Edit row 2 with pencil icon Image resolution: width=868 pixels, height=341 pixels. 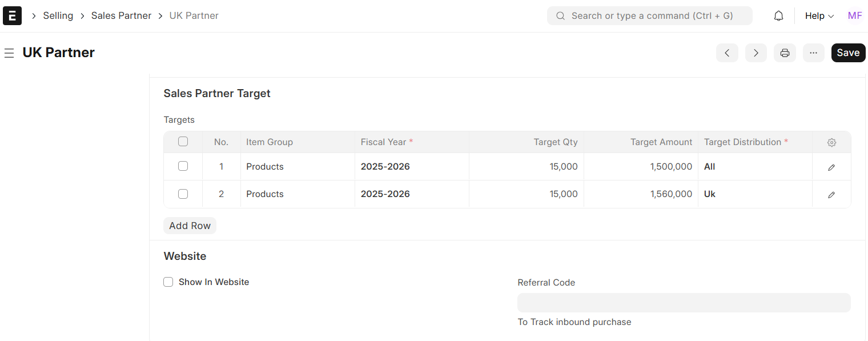(x=831, y=194)
